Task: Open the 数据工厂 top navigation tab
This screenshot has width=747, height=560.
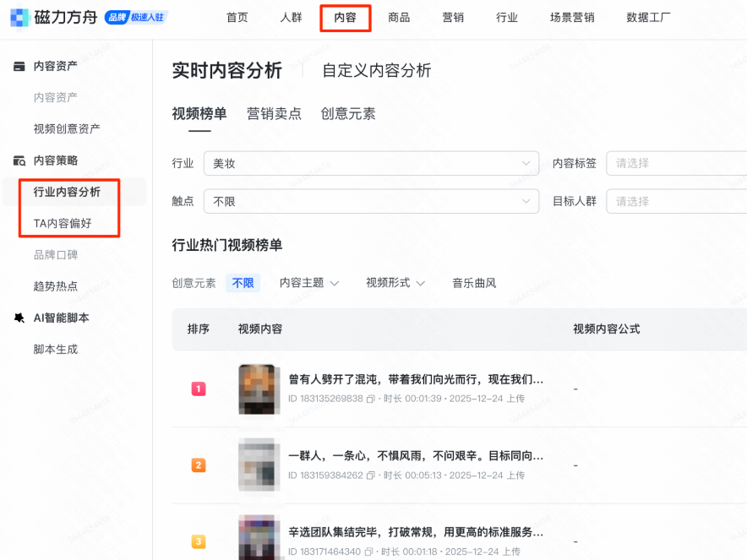Action: pyautogui.click(x=648, y=18)
